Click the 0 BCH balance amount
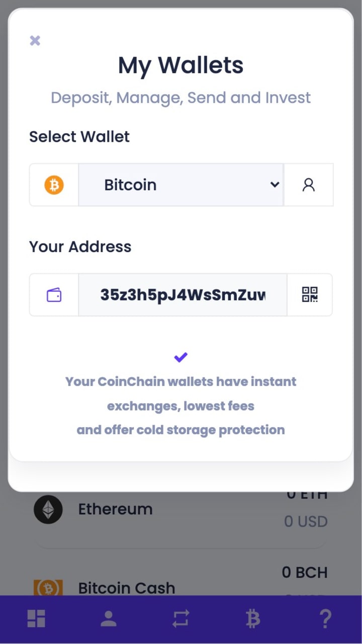362x644 pixels. [x=305, y=573]
